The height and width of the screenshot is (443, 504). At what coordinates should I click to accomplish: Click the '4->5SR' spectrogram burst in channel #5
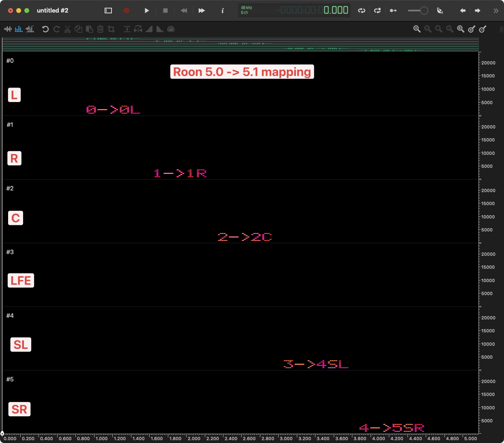(392, 428)
